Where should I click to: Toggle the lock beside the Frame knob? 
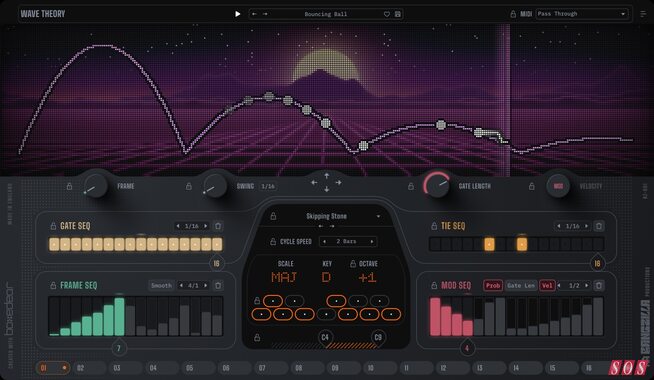coord(69,186)
